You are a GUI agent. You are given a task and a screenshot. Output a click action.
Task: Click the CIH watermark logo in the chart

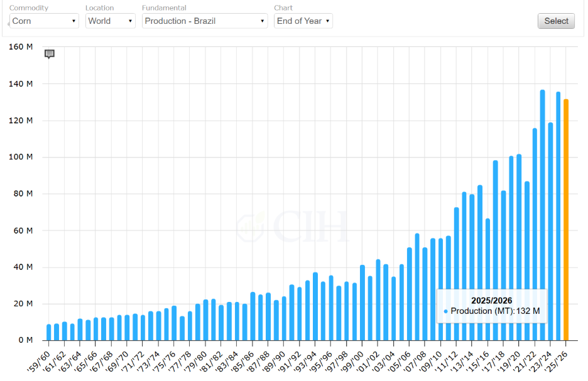tap(293, 227)
